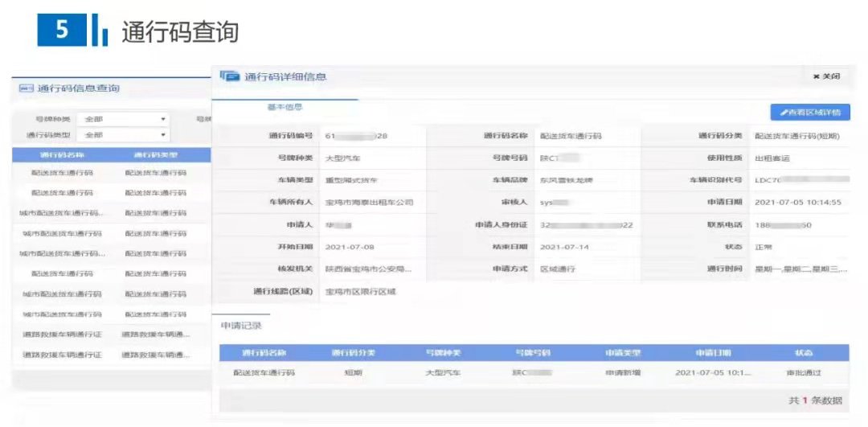This screenshot has width=868, height=427.
Task: Click the 通行码信息查询 panel icon
Action: (x=25, y=88)
